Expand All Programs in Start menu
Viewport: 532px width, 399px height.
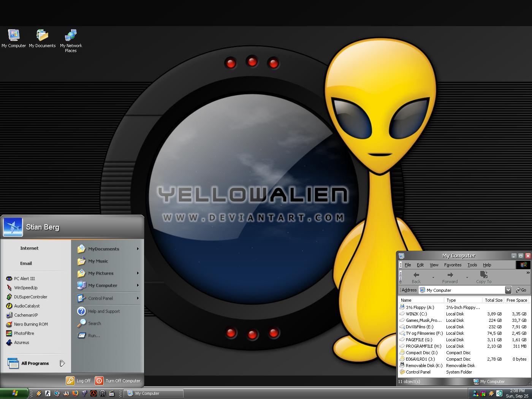coord(36,363)
